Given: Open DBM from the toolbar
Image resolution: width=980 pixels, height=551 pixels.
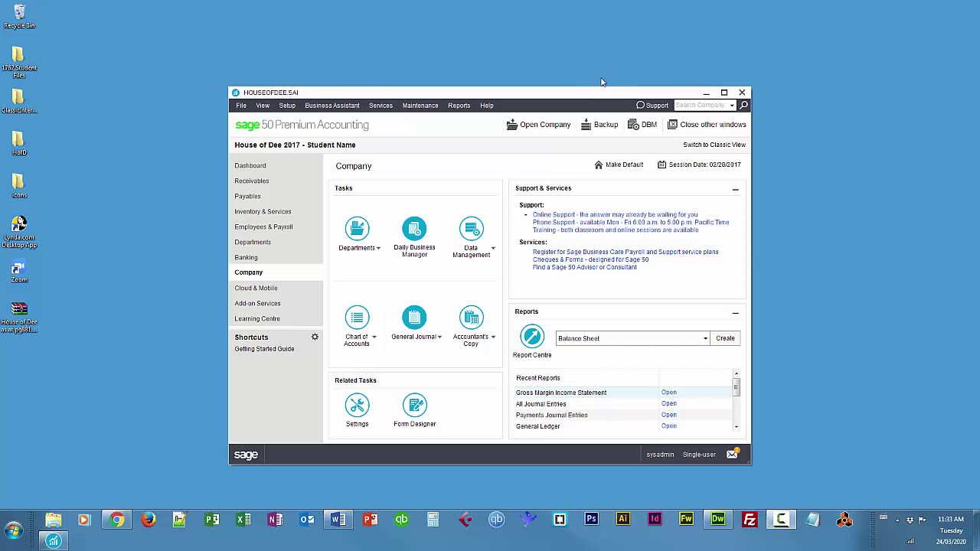Looking at the screenshot, I should 642,125.
